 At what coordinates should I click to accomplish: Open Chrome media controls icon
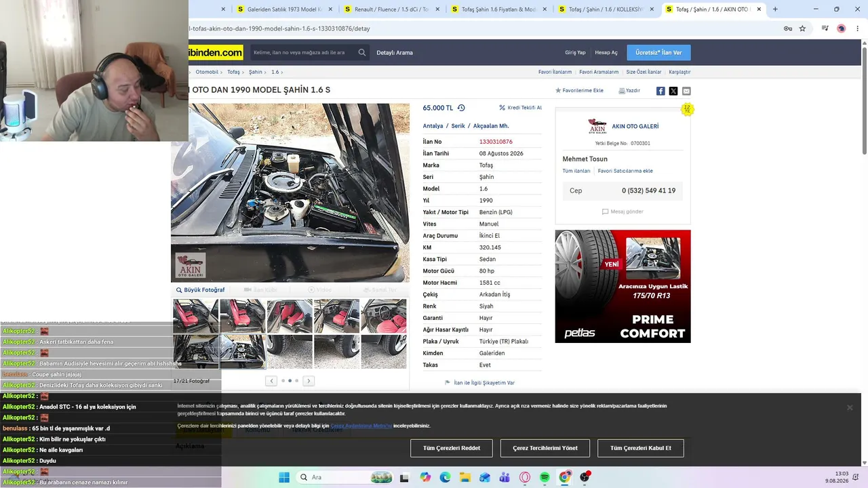pyautogui.click(x=825, y=28)
